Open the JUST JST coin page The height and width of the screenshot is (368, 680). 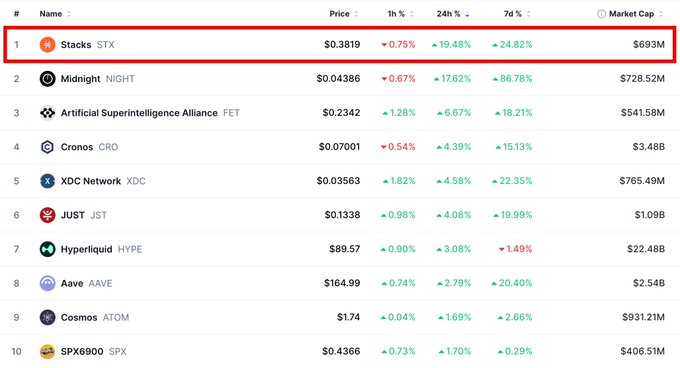tap(84, 215)
